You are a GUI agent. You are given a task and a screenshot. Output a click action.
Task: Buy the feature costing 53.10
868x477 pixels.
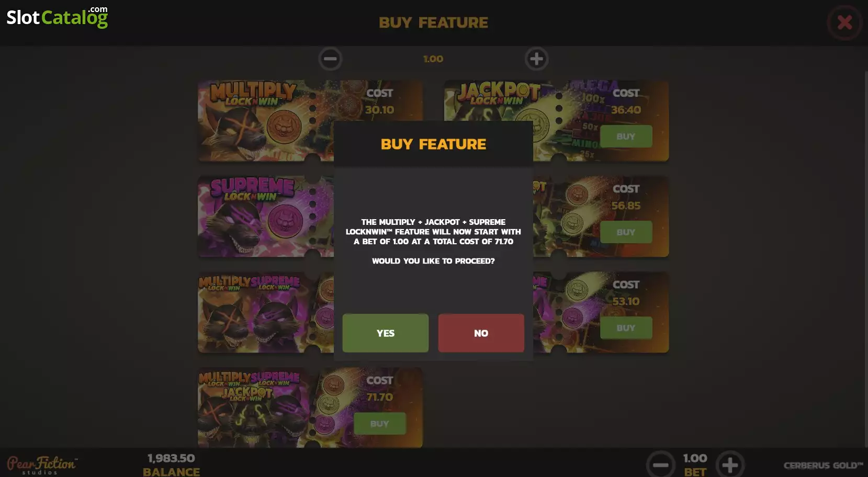(626, 327)
